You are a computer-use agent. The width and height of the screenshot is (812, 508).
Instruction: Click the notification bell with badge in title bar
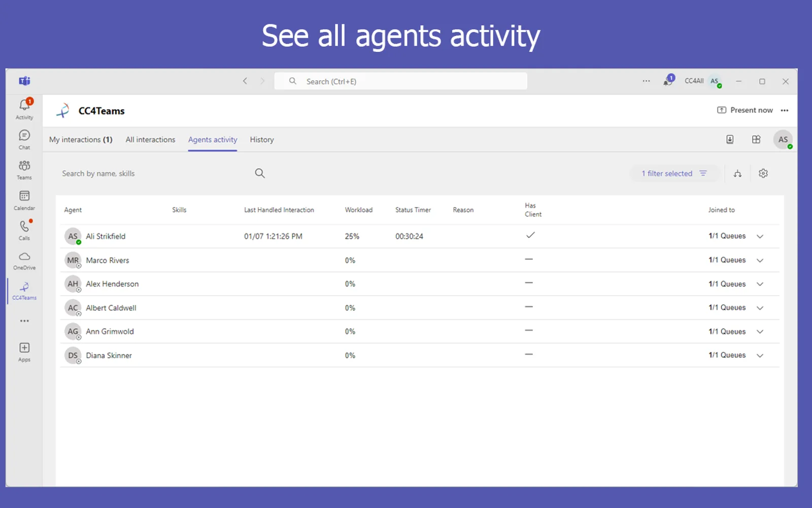[x=668, y=81]
